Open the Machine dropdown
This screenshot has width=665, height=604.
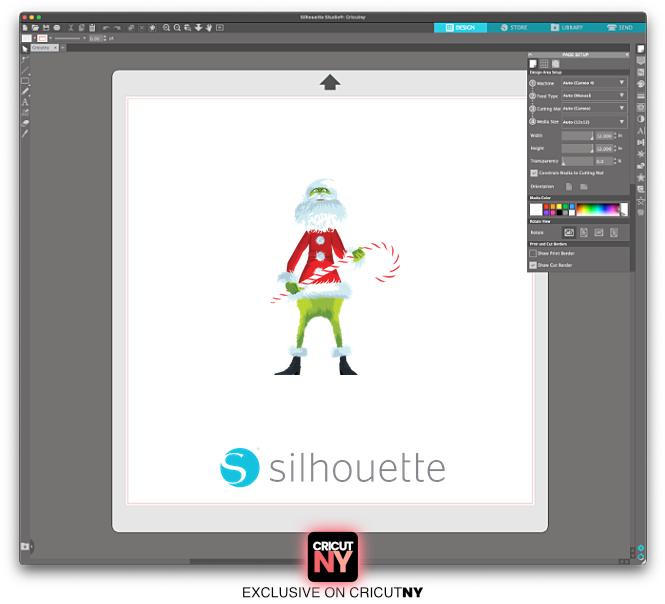coord(594,83)
